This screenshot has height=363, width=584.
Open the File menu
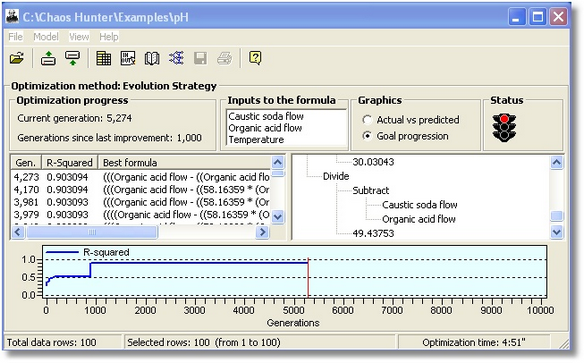coord(15,36)
